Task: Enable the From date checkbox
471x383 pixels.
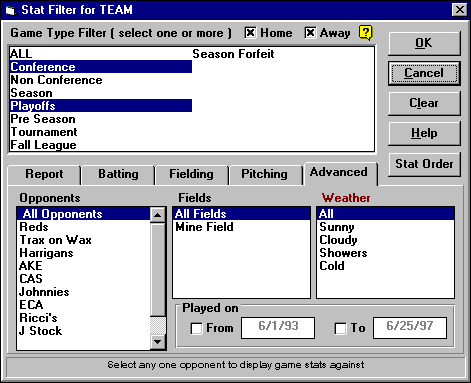Action: (x=196, y=328)
